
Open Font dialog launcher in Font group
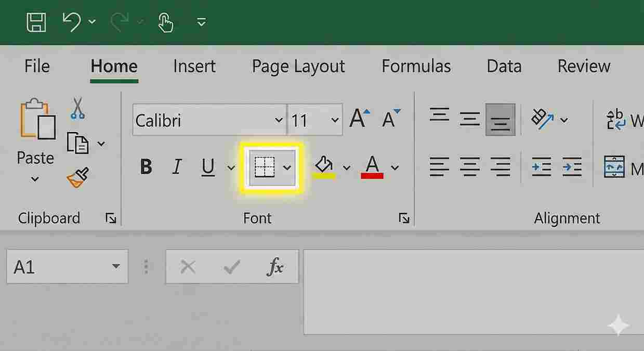(404, 218)
